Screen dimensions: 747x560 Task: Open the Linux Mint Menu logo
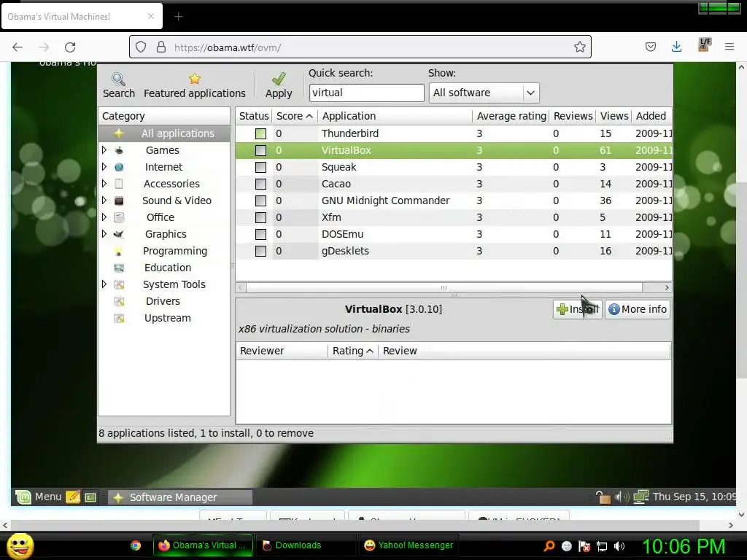coord(23,497)
